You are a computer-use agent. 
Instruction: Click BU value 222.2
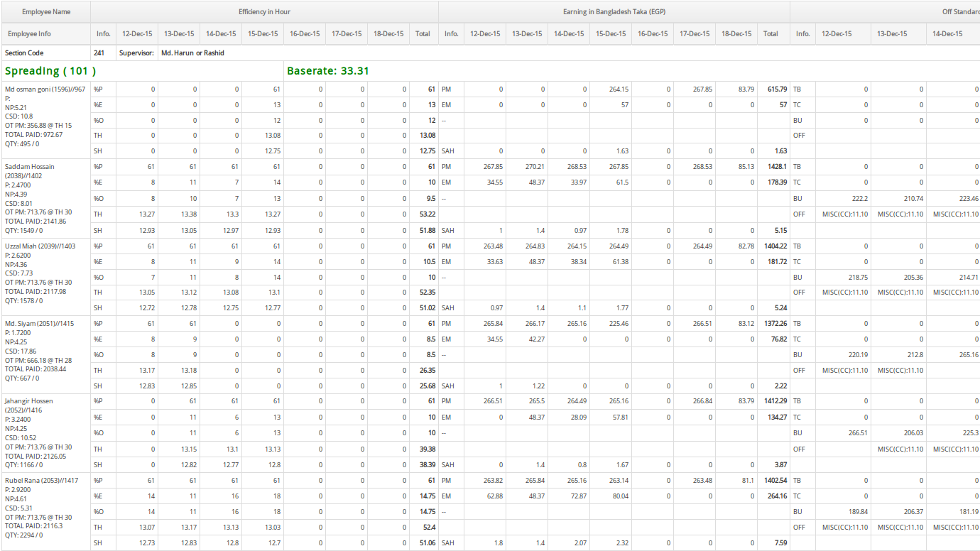860,198
